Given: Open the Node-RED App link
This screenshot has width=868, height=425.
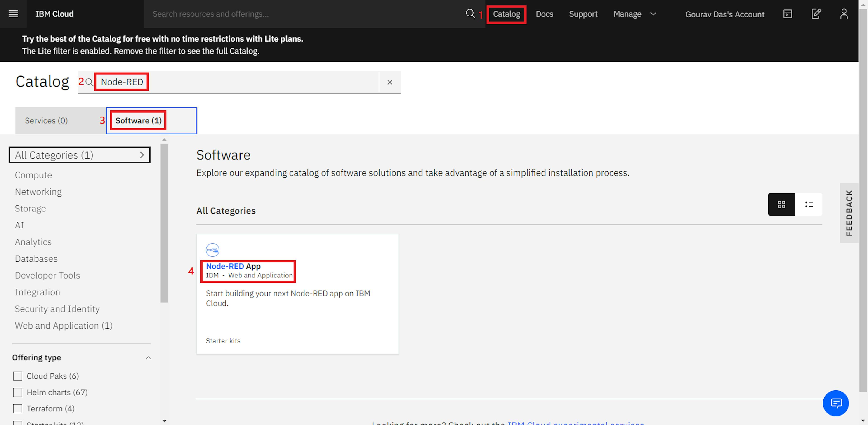Looking at the screenshot, I should [233, 266].
